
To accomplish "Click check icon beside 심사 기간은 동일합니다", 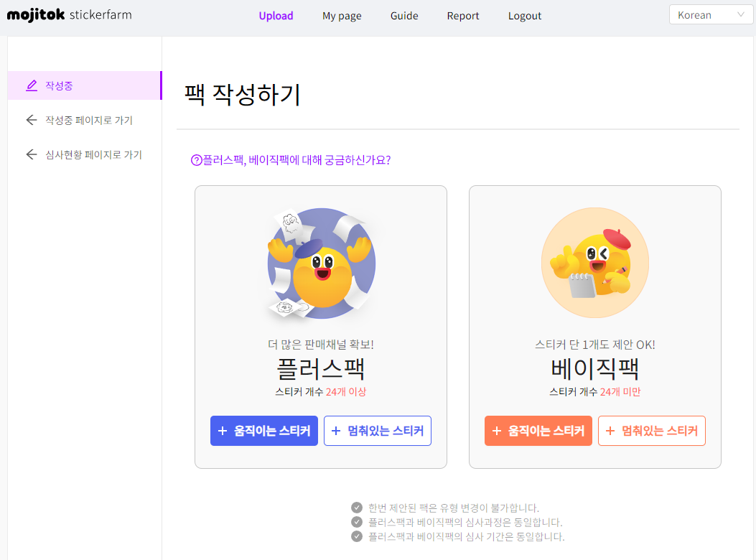I will click(x=357, y=536).
